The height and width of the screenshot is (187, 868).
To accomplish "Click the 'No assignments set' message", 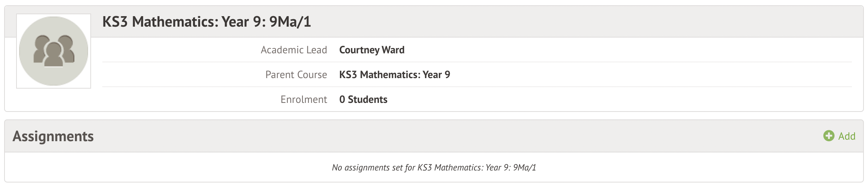I will pos(434,167).
